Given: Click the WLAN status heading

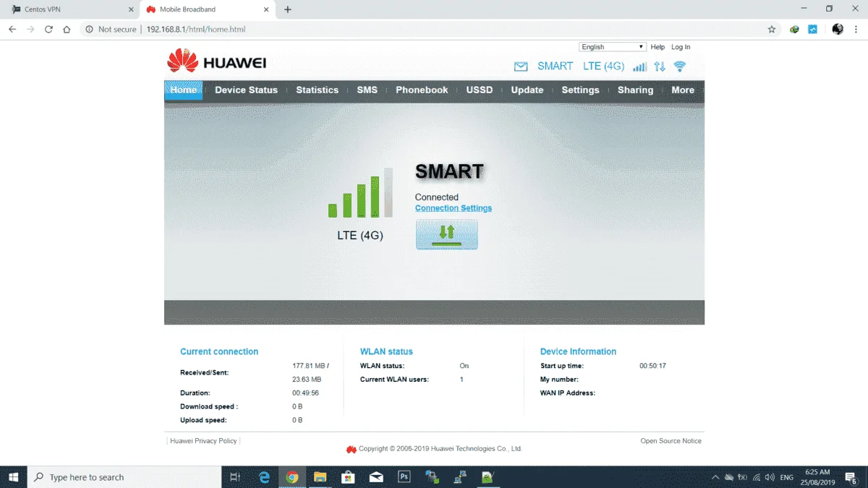Looking at the screenshot, I should pos(386,351).
